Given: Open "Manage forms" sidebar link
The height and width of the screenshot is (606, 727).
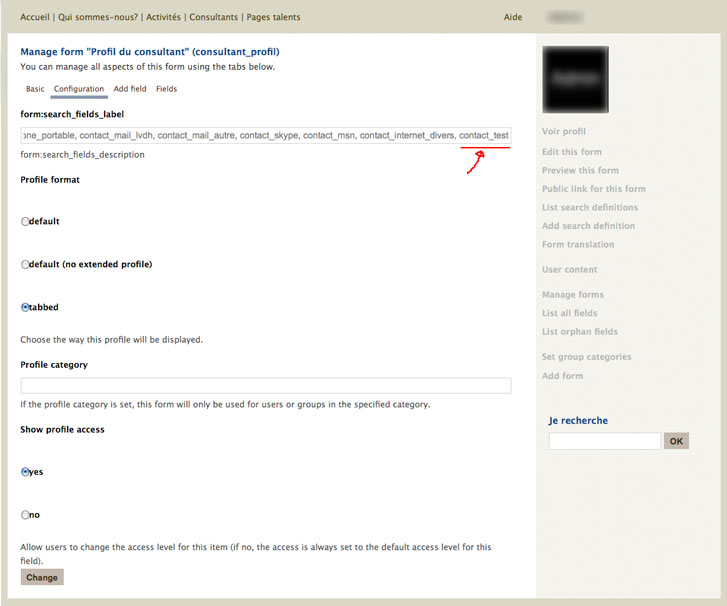Looking at the screenshot, I should 573,295.
